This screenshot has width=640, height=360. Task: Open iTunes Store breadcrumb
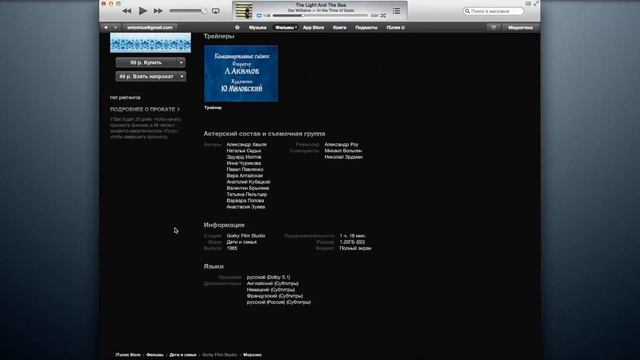pyautogui.click(x=128, y=355)
